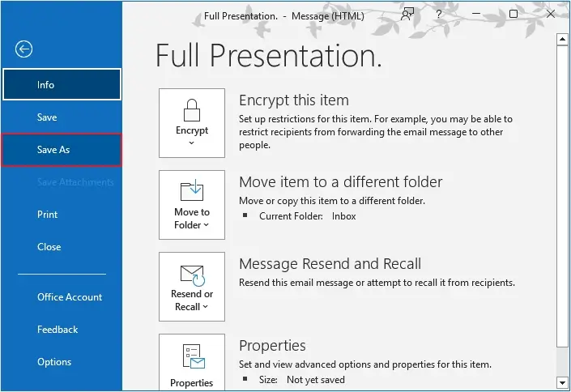The image size is (571, 392).
Task: Expand the Encrypt dropdown chevron
Action: click(192, 143)
